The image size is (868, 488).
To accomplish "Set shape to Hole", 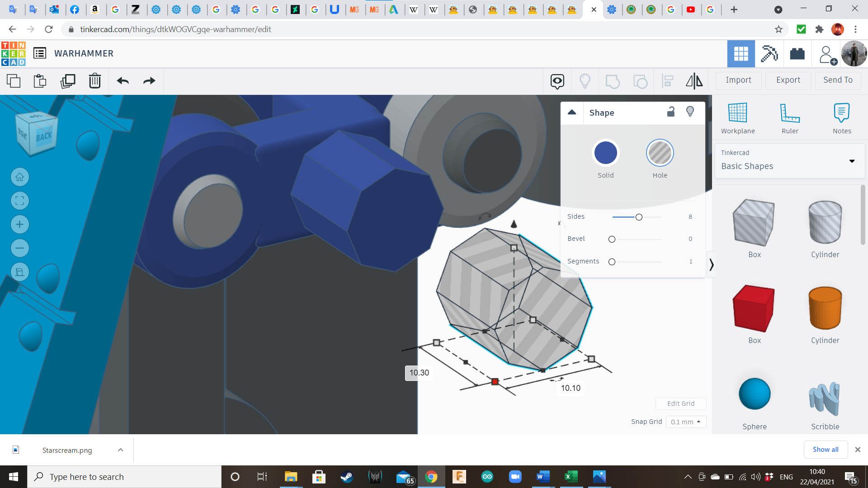I will [x=660, y=153].
